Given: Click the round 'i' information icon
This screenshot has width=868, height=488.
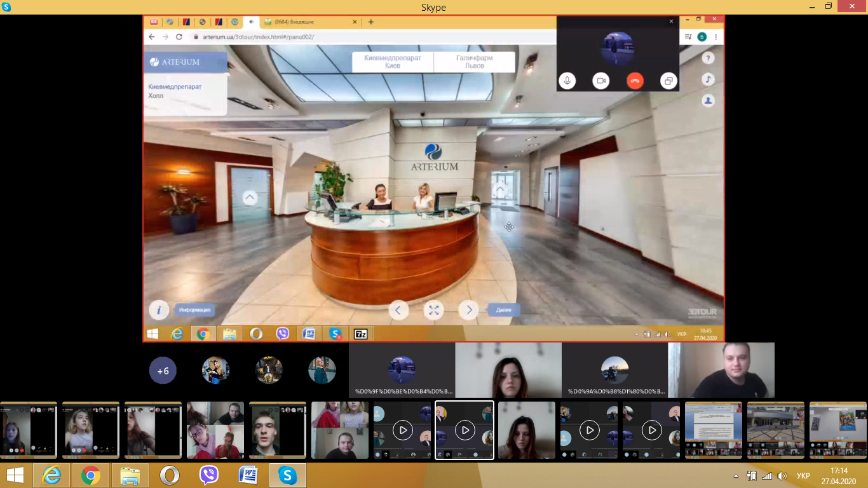Looking at the screenshot, I should [159, 310].
